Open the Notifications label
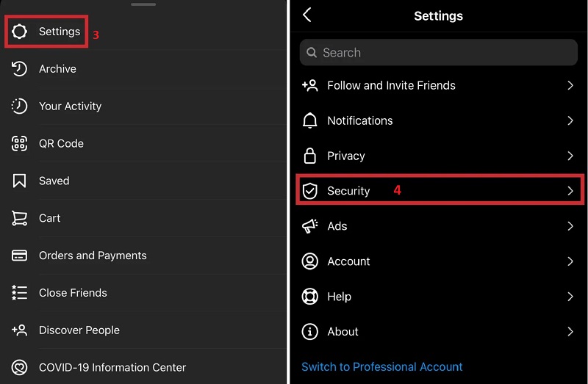Viewport: 588px width, 384px height. [360, 120]
